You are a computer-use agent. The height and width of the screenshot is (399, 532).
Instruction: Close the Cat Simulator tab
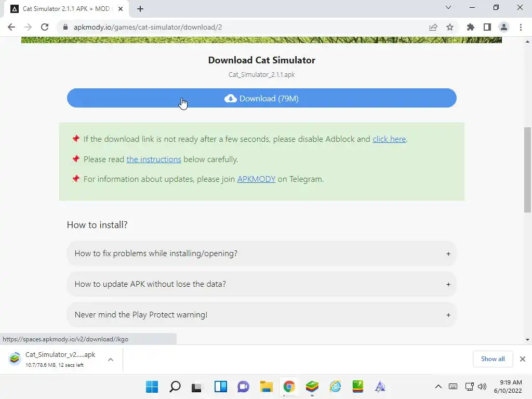(x=121, y=9)
